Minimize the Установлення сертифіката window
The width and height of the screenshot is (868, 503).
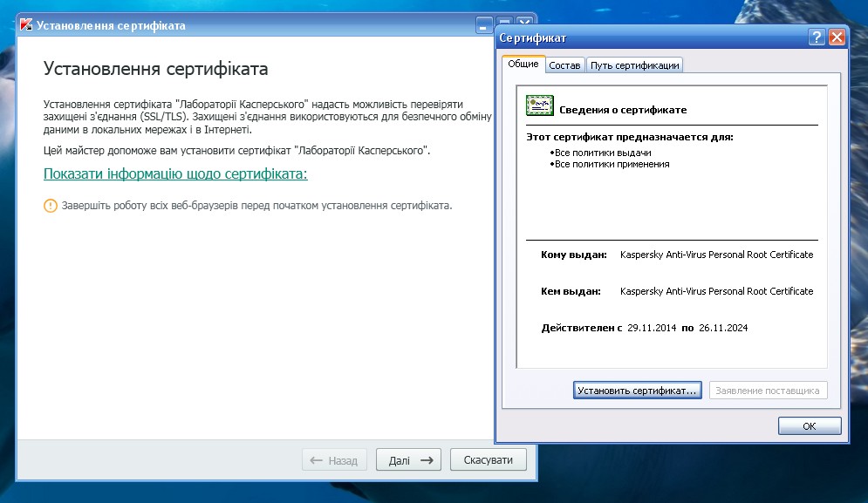pyautogui.click(x=483, y=25)
